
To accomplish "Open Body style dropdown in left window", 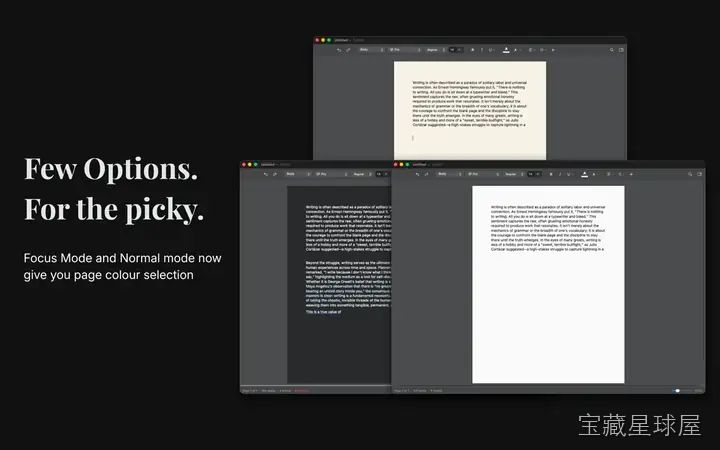I will coord(298,174).
